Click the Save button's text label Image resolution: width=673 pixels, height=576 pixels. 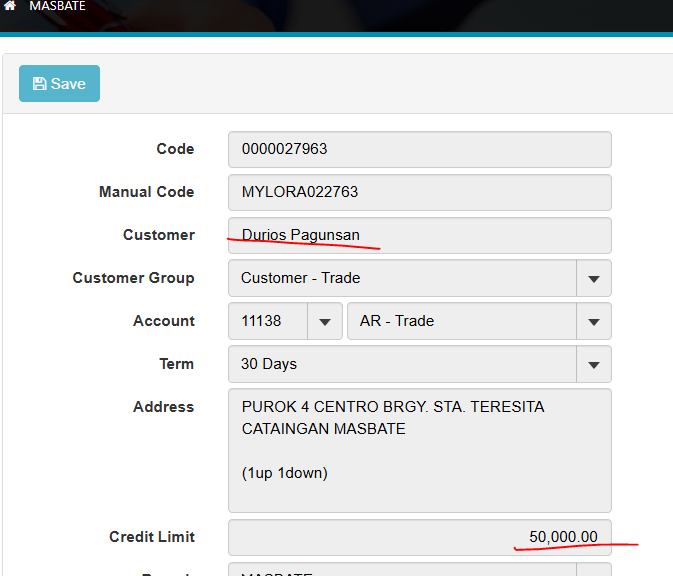[68, 84]
